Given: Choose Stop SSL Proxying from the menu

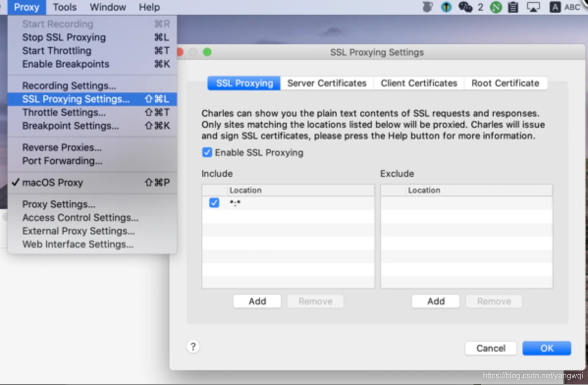Looking at the screenshot, I should 92,37.
